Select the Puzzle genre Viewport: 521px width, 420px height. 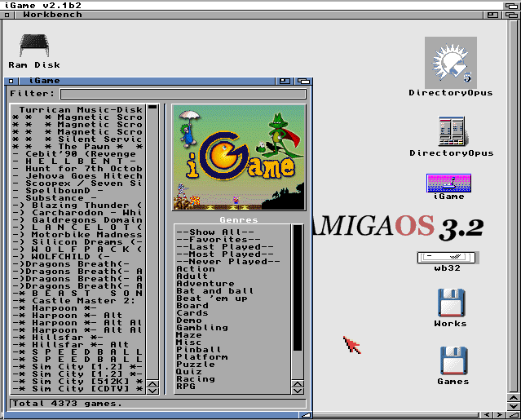(196, 364)
